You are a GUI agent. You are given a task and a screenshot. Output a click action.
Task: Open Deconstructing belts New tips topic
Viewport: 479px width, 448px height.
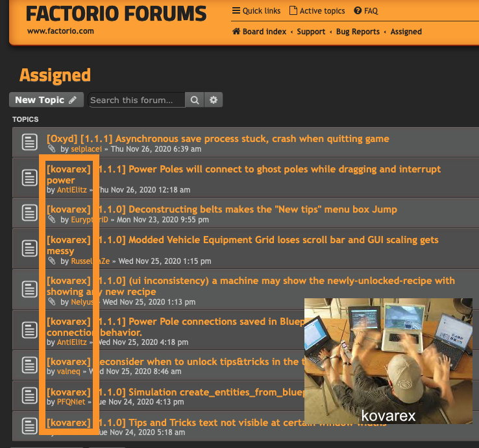tap(222, 209)
